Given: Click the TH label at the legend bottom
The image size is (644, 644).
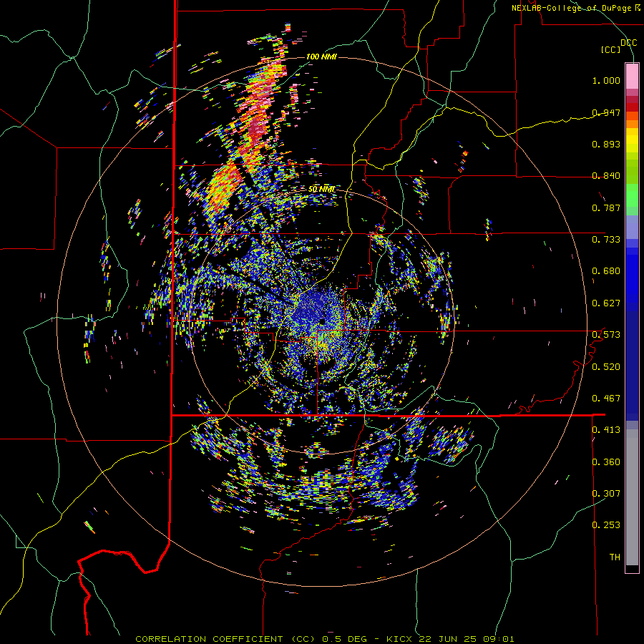Looking at the screenshot, I should [x=615, y=557].
